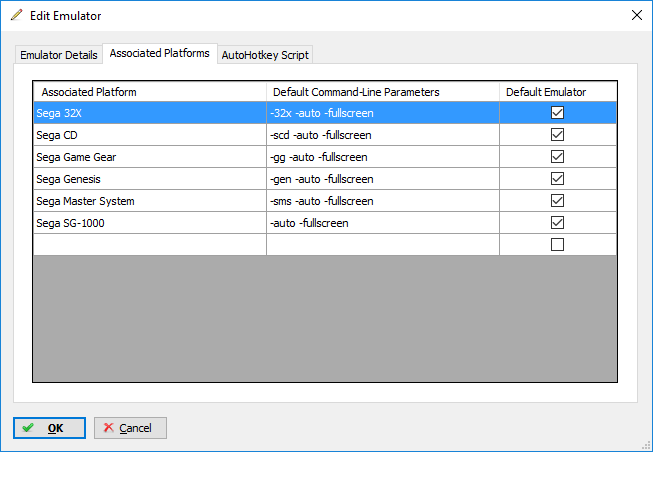Viewport: 653px width, 500px height.
Task: Select the Sega SG-1000 platform cell
Action: (x=150, y=223)
